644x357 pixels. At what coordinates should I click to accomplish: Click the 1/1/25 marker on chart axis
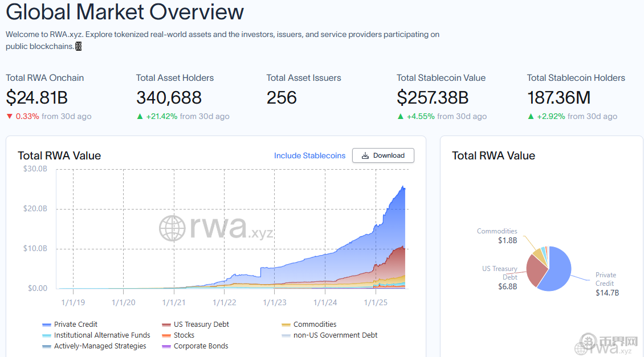[x=375, y=302]
